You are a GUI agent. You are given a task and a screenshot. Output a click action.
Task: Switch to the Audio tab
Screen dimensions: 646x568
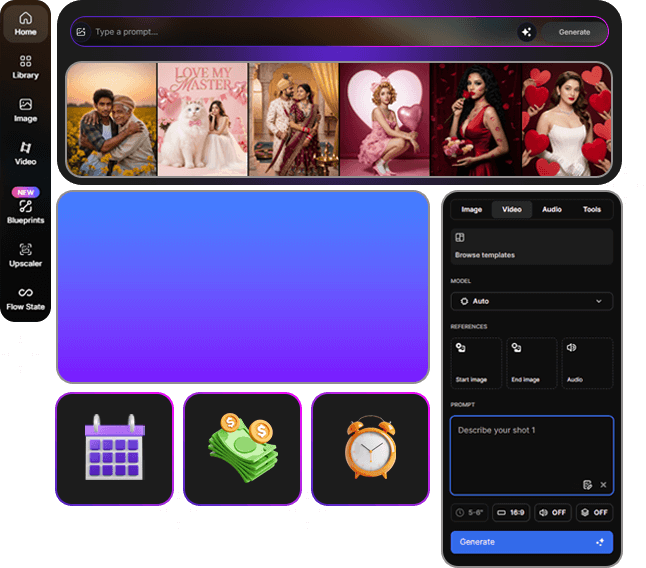tap(552, 209)
